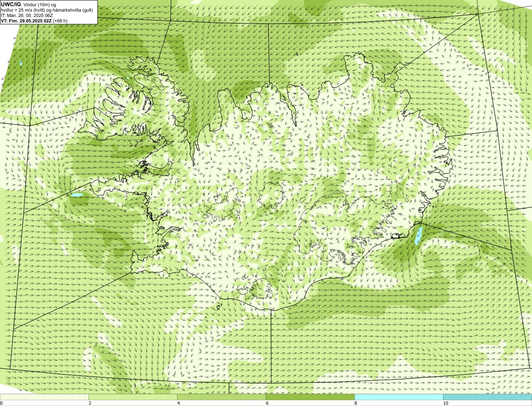Click the elongated cyan wind patch off the southeast coast
The width and height of the screenshot is (532, 406).
(419, 235)
